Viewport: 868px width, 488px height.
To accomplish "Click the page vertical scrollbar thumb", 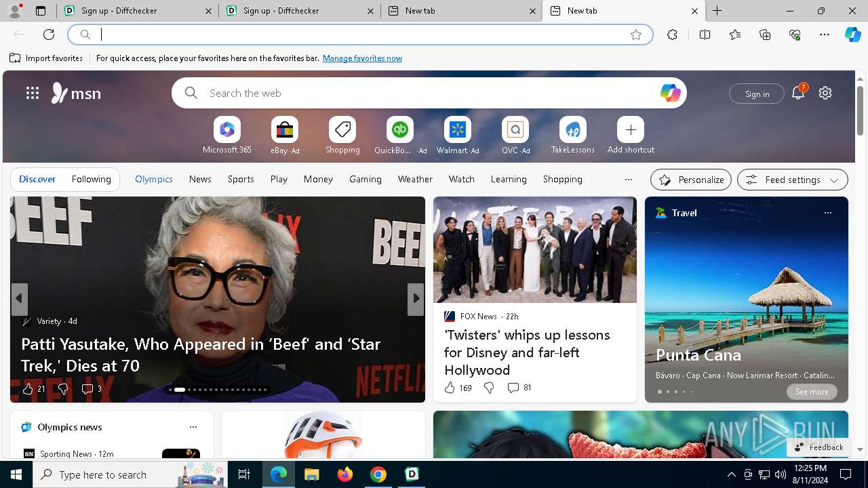I will tap(860, 110).
